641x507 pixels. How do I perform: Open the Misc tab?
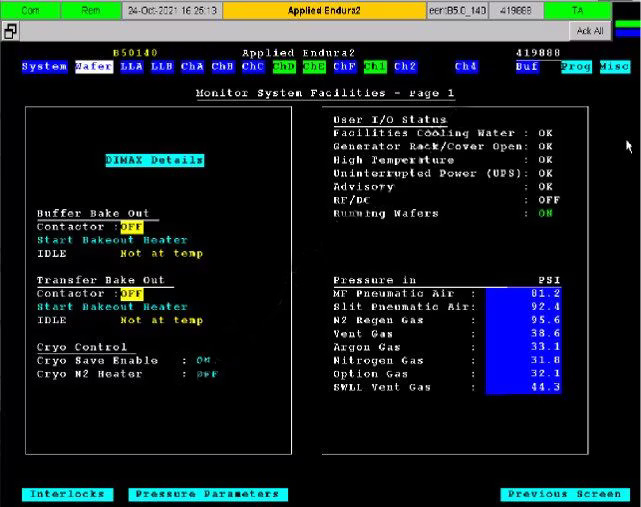point(615,67)
